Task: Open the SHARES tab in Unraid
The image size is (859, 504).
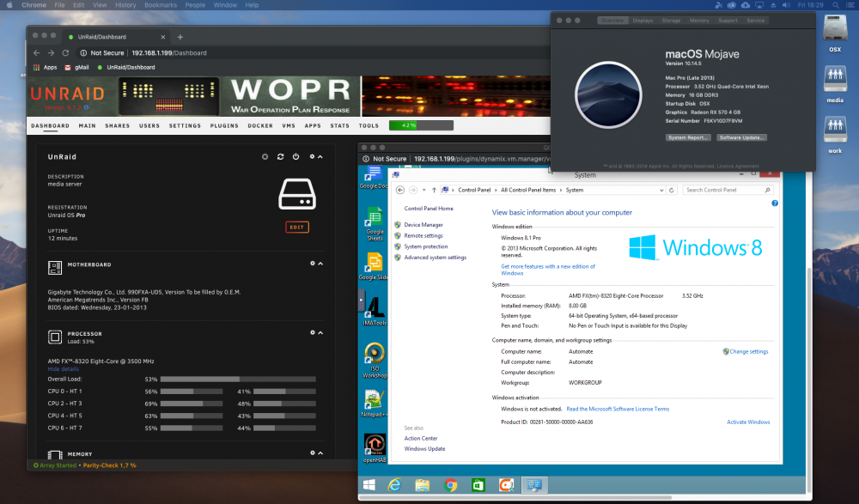Action: [x=117, y=125]
